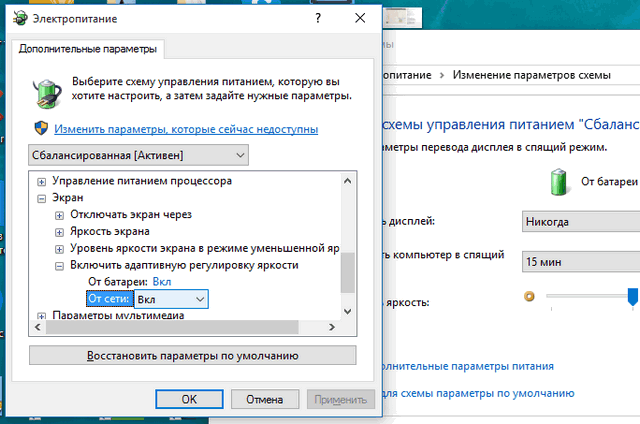
Task: Select the От сети label
Action: 110,299
